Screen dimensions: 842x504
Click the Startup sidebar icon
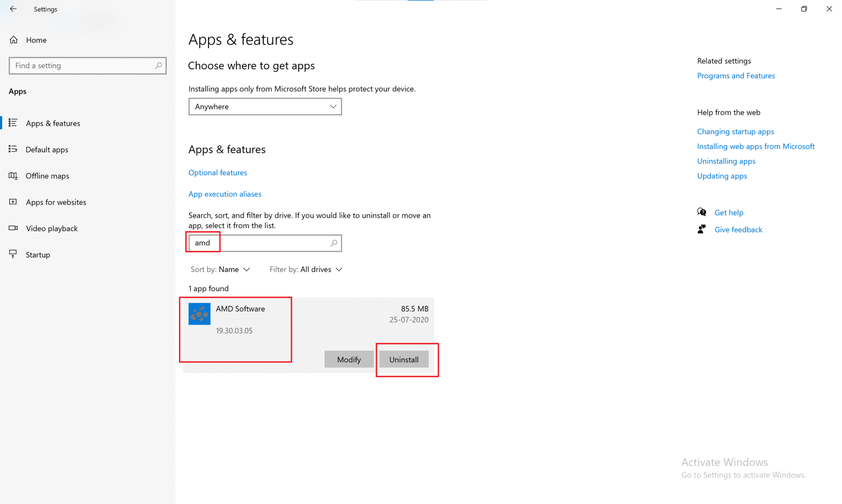13,254
